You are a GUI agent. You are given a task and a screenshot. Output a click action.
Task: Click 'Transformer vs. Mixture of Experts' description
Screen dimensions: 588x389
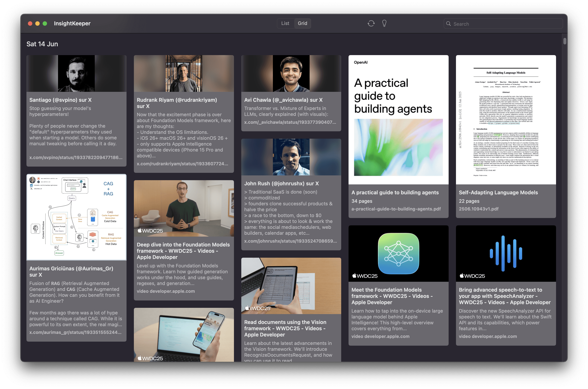[x=286, y=111]
